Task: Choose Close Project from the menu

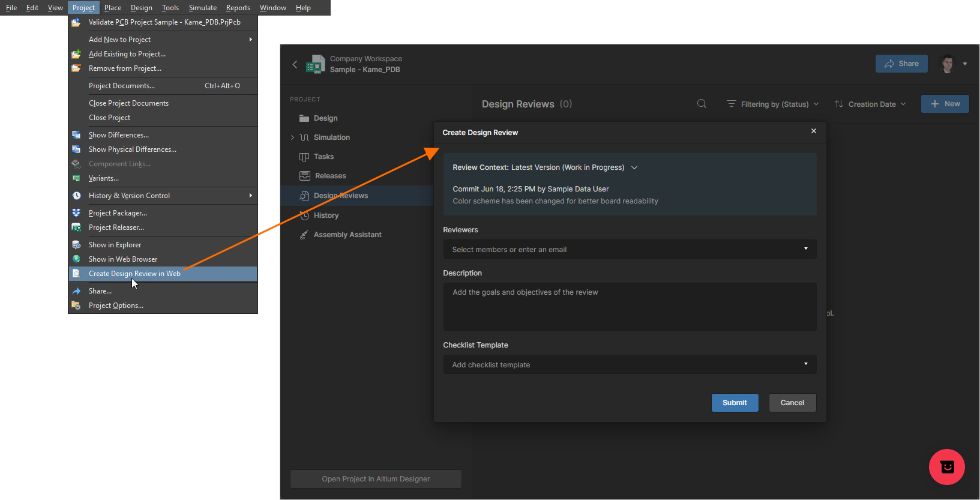Action: tap(163, 118)
